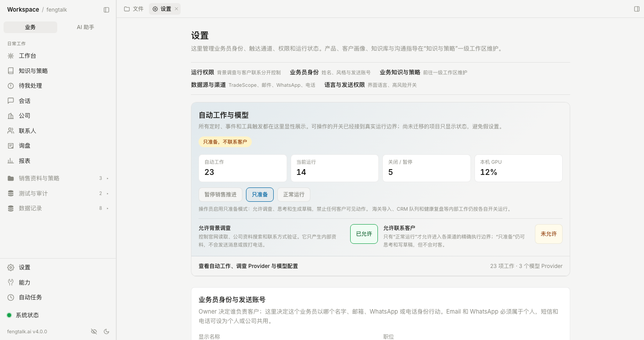644x340 pixels.
Task: Click the 能力 tools icon
Action: pyautogui.click(x=11, y=282)
